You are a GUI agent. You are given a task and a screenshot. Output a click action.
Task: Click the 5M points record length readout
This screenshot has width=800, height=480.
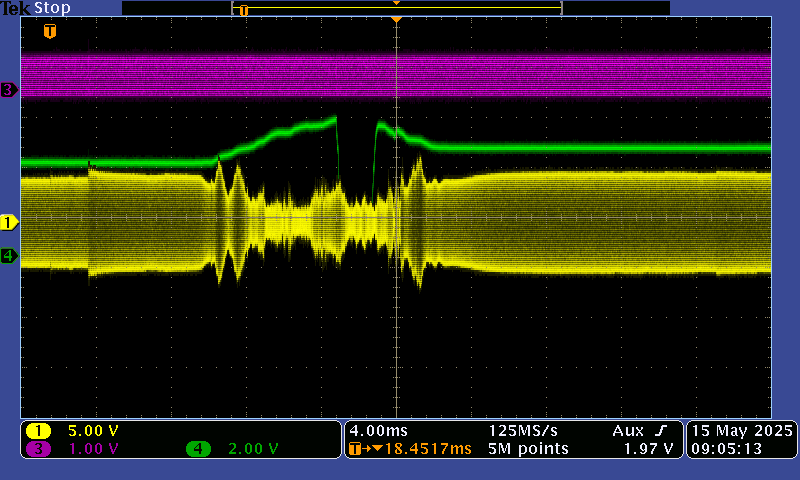pos(528,449)
